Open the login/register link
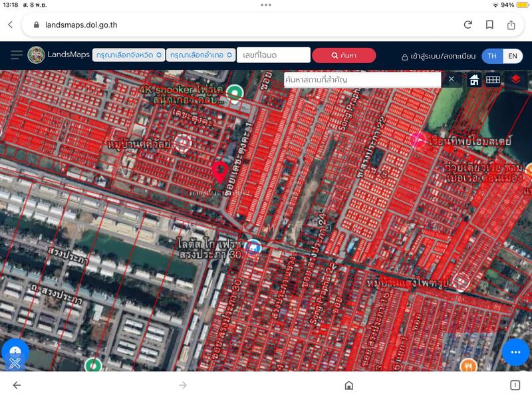The height and width of the screenshot is (399, 532). (x=438, y=57)
